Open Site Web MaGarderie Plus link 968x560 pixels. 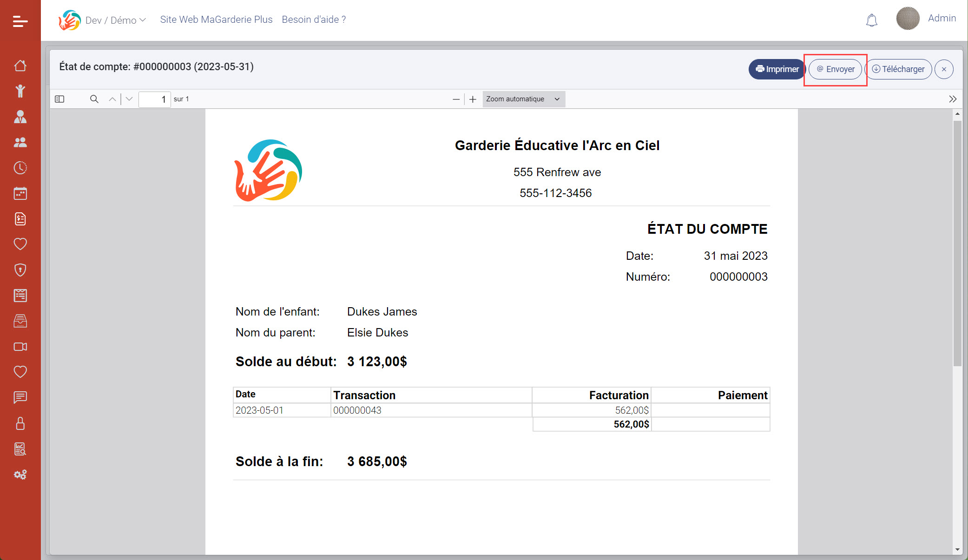click(x=216, y=20)
